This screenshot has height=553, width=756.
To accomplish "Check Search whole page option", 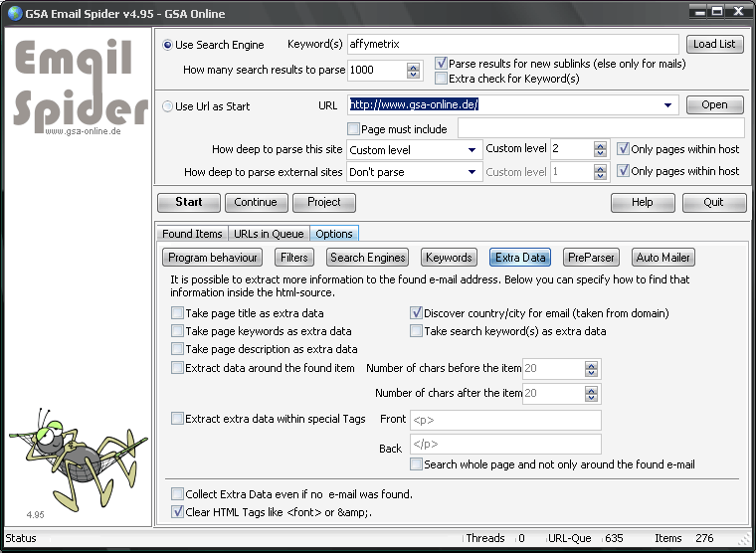I will [416, 464].
